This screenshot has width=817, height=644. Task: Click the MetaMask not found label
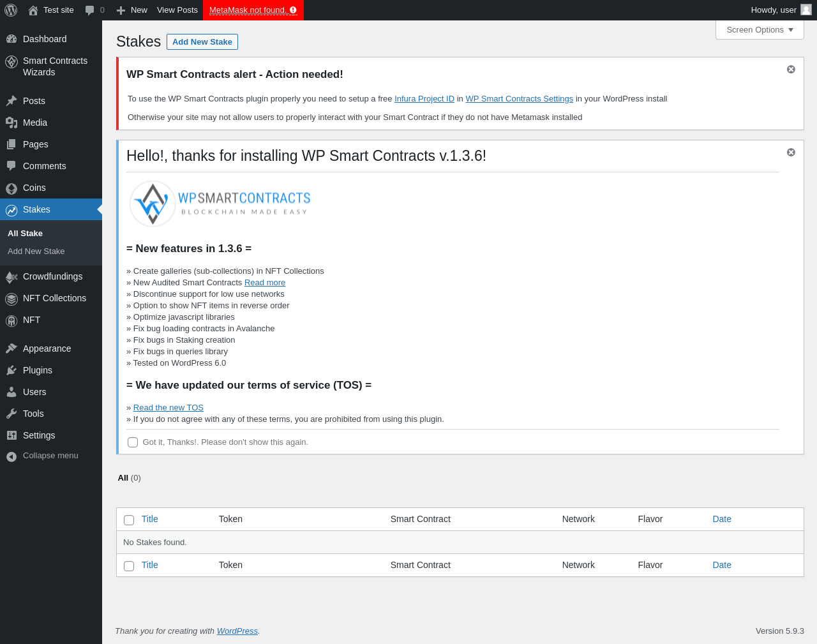pos(247,10)
